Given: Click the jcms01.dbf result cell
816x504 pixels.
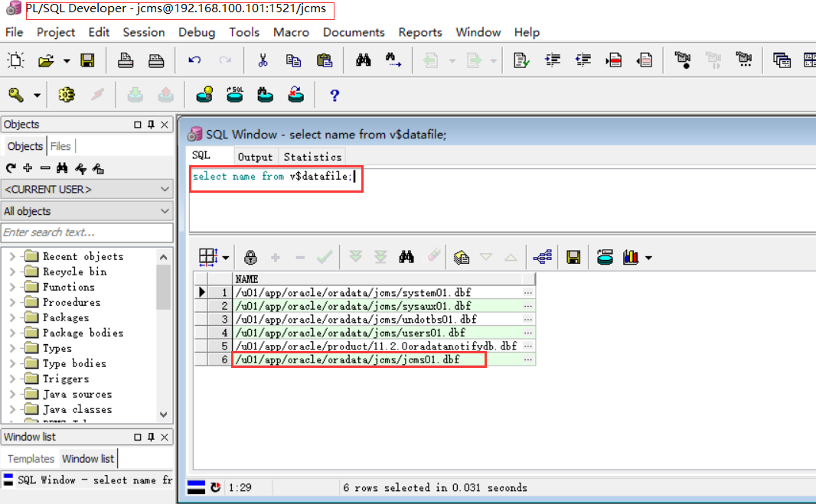Looking at the screenshot, I should [377, 359].
